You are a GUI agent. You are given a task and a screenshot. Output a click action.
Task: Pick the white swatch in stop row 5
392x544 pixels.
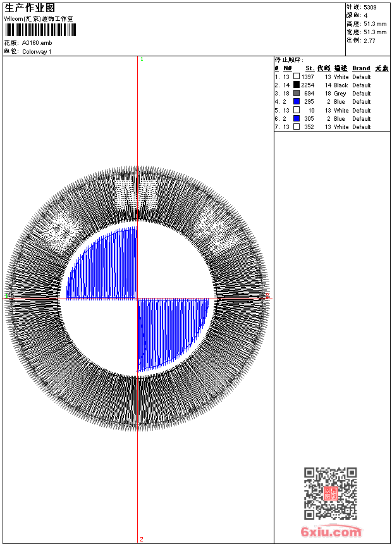[x=297, y=110]
